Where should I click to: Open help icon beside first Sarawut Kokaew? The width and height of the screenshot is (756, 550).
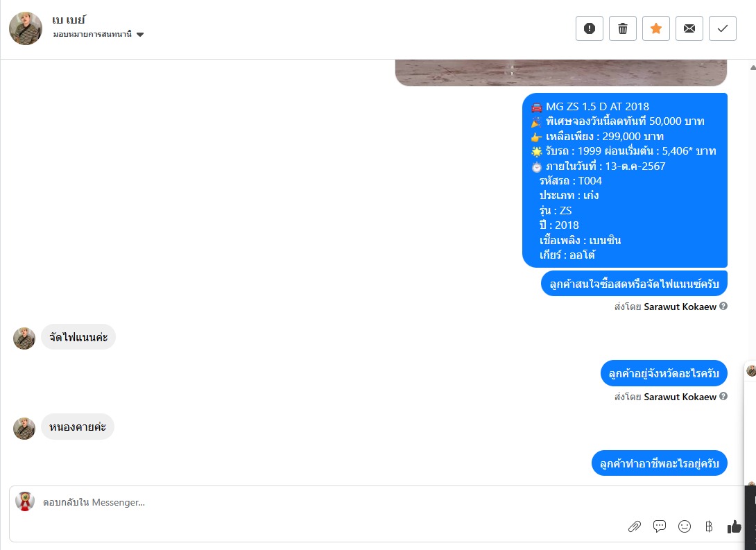723,306
